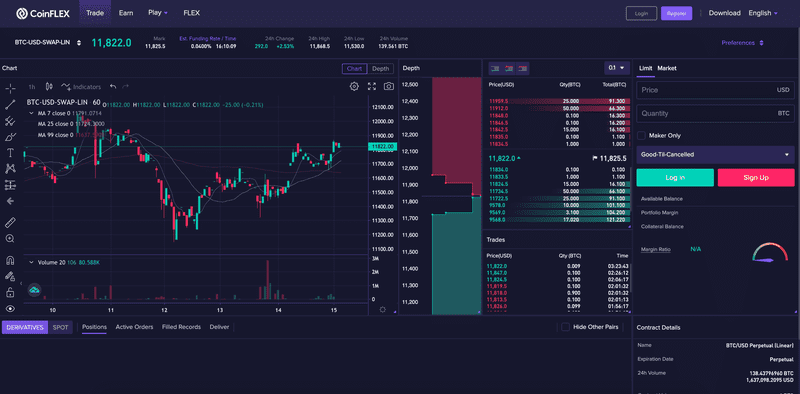
Task: Open the English language dropdown
Action: pyautogui.click(x=763, y=13)
